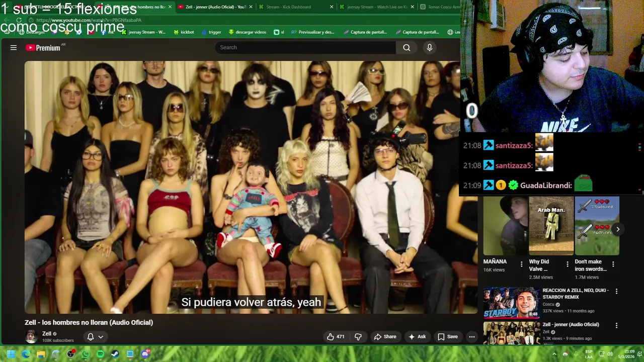Click the YouTube search magnifier button
The width and height of the screenshot is (644, 362).
[x=407, y=47]
